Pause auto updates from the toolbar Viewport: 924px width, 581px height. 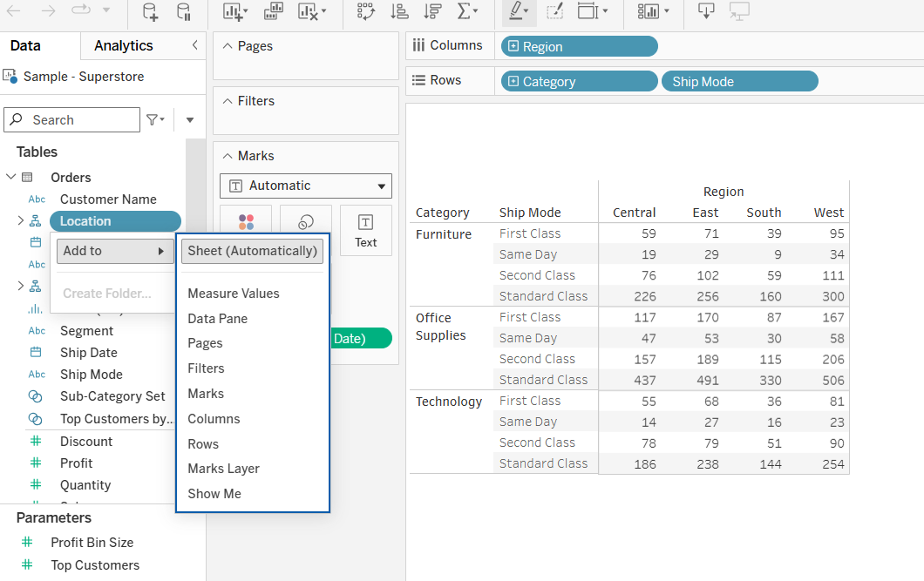(x=184, y=13)
